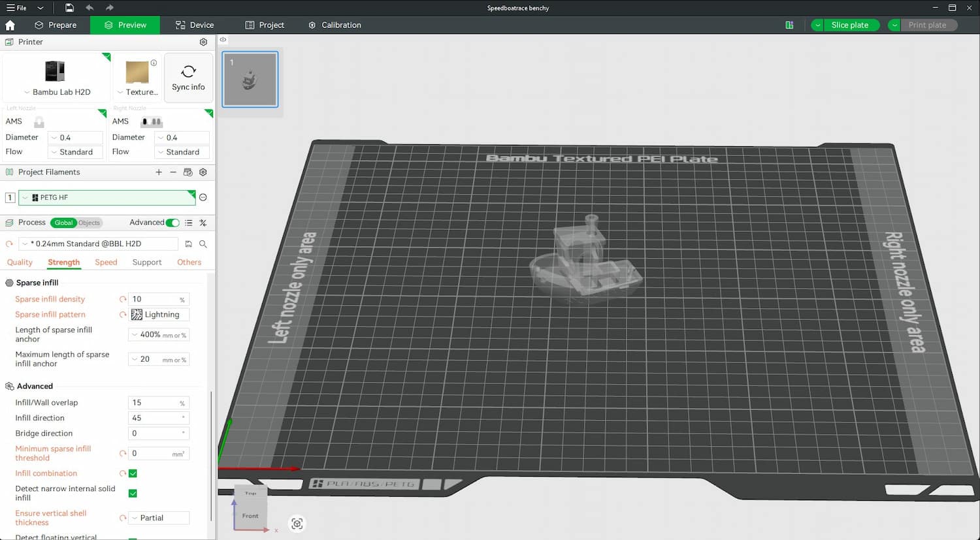The width and height of the screenshot is (980, 540).
Task: Switch to the Prepare tab
Action: click(56, 25)
